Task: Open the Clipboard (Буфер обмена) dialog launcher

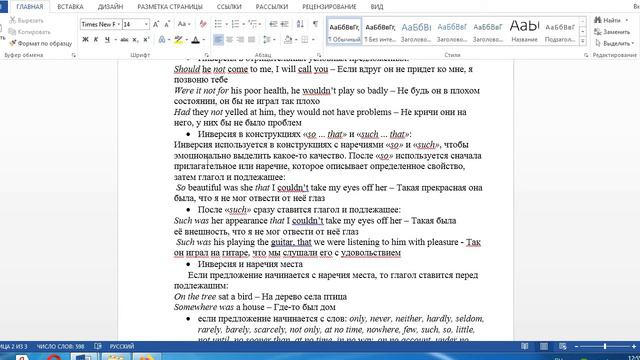Action: coord(73,55)
